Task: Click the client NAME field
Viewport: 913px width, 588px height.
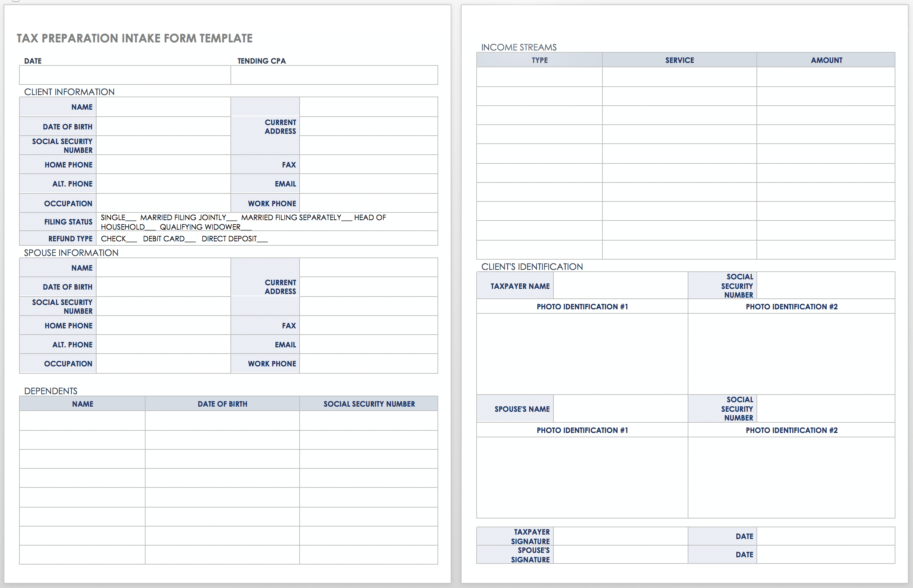Action: point(164,107)
